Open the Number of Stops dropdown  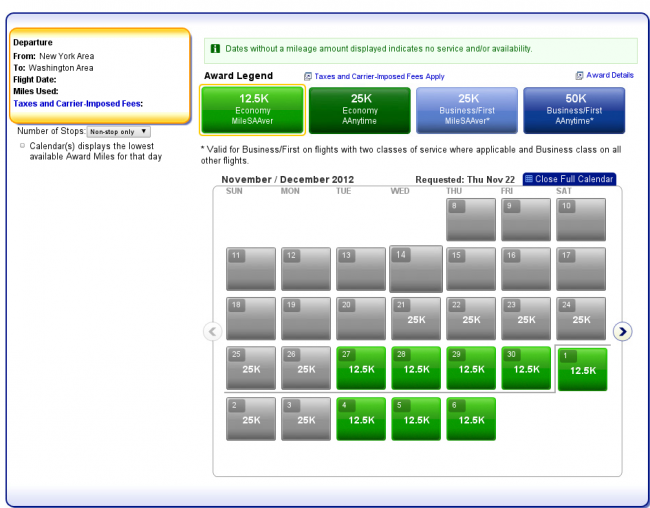tap(118, 131)
